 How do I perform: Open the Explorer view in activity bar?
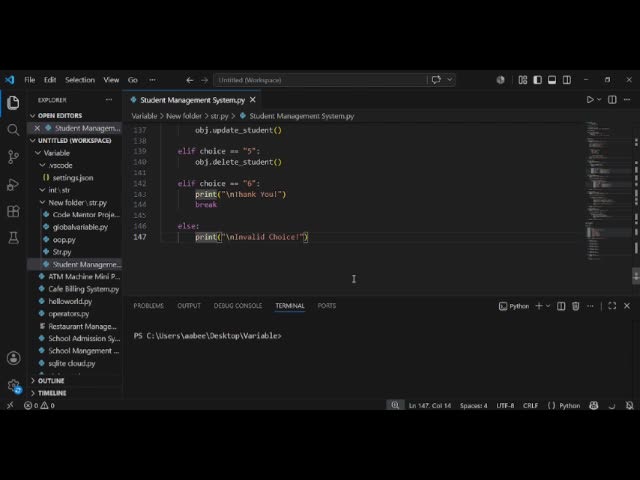[13, 102]
